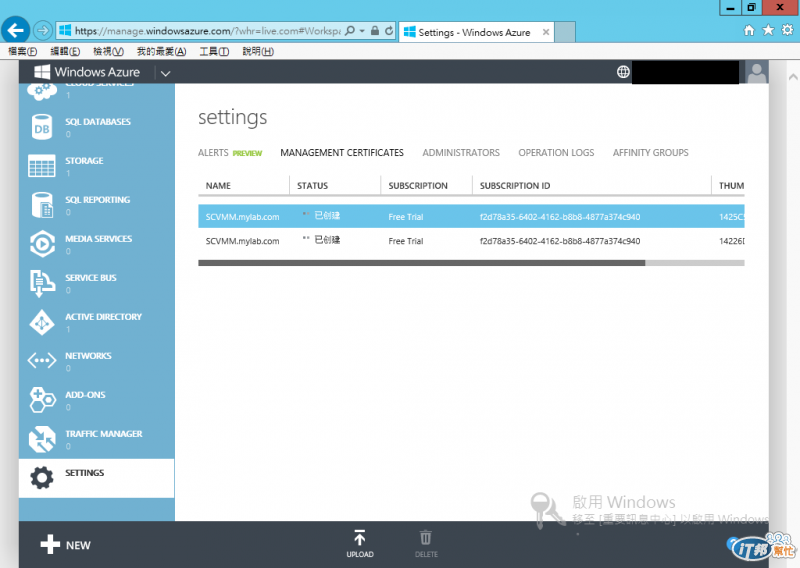This screenshot has height=568, width=800.
Task: Switch to the Affinity Groups tab
Action: click(x=651, y=153)
